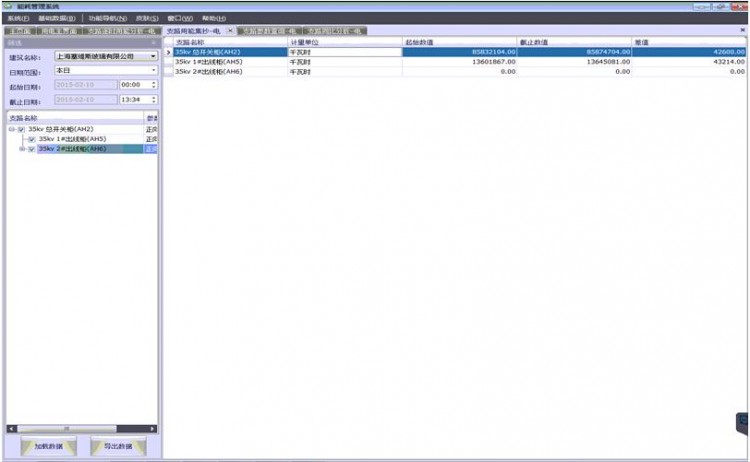Minimize the application window
The width and height of the screenshot is (750, 462).
pyautogui.click(x=702, y=7)
